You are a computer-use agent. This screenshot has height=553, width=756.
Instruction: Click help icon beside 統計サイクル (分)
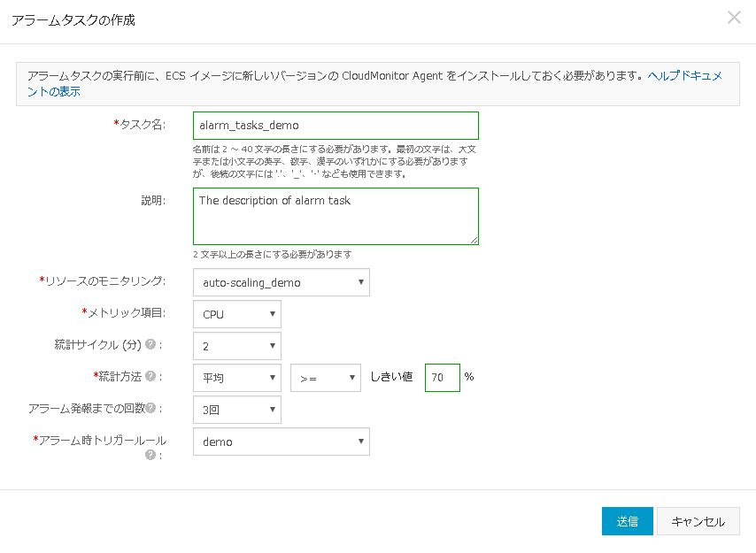click(x=150, y=345)
